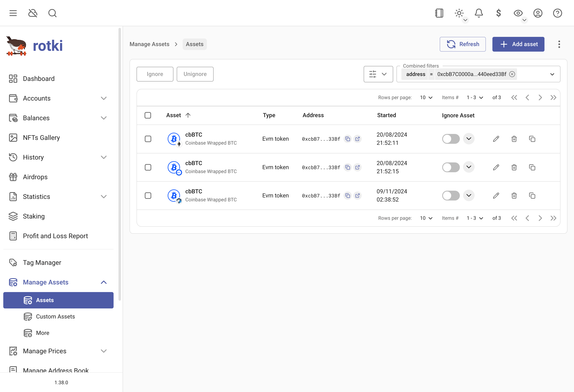
Task: Click Manage Assets breadcrumb link
Action: [x=149, y=44]
